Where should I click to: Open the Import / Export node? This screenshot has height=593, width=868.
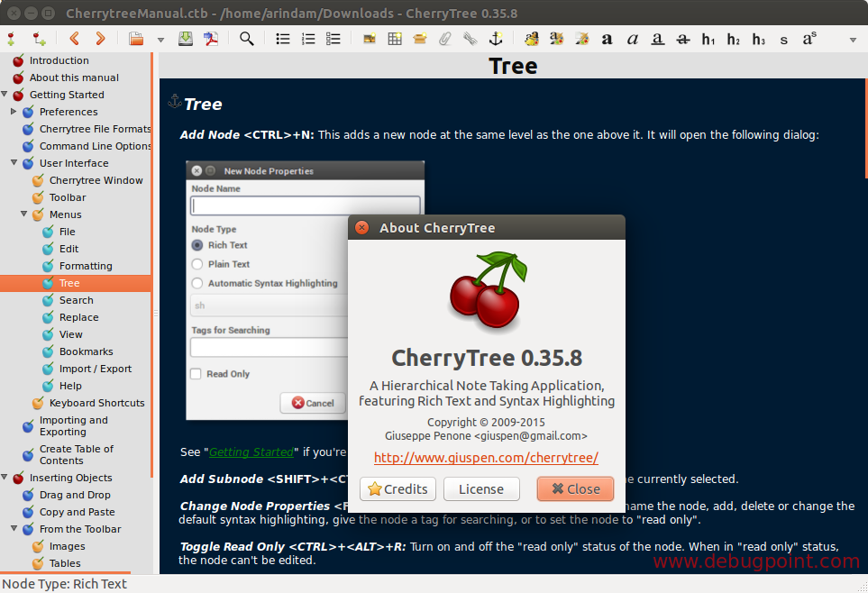(96, 369)
